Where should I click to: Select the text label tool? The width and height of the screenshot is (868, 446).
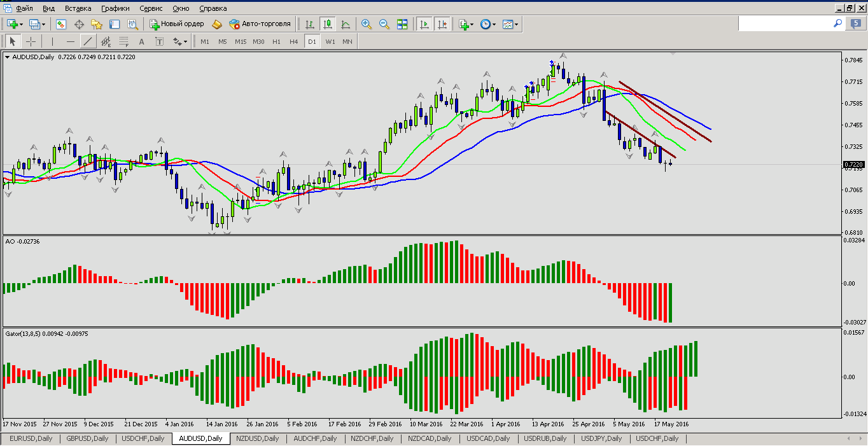[159, 41]
